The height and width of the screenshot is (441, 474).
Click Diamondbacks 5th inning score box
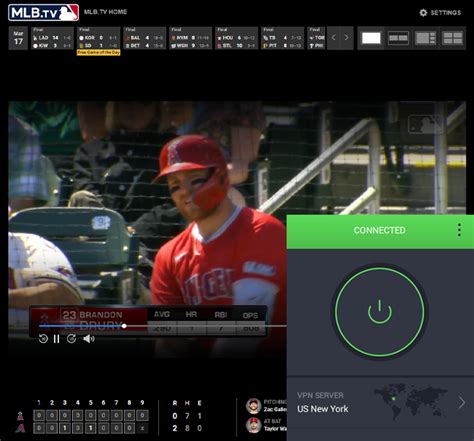click(90, 428)
